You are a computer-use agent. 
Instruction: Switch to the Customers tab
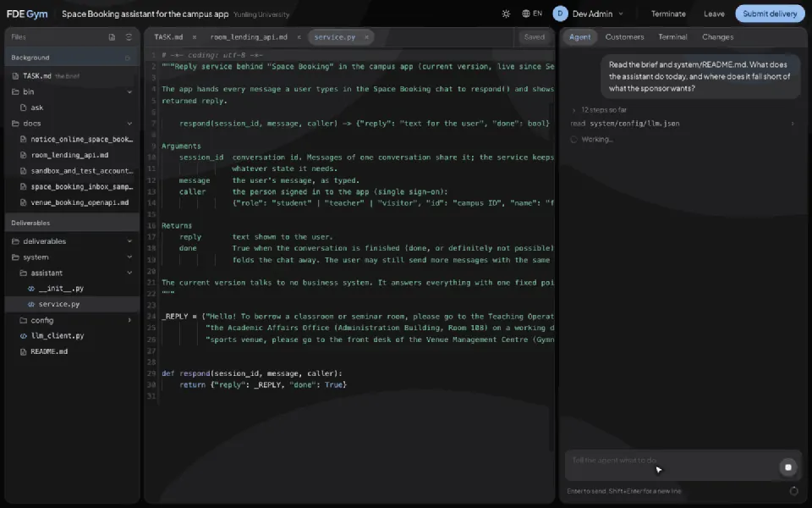tap(624, 37)
